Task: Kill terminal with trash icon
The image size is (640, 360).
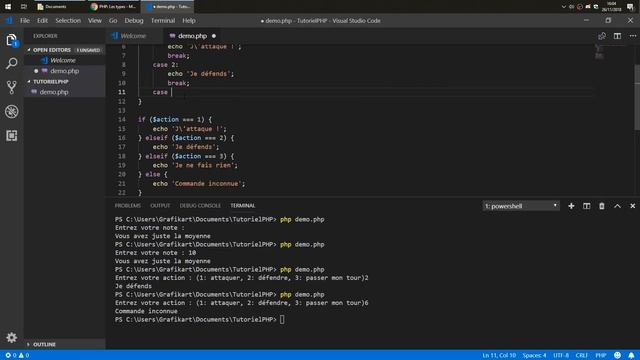Action: click(x=602, y=206)
